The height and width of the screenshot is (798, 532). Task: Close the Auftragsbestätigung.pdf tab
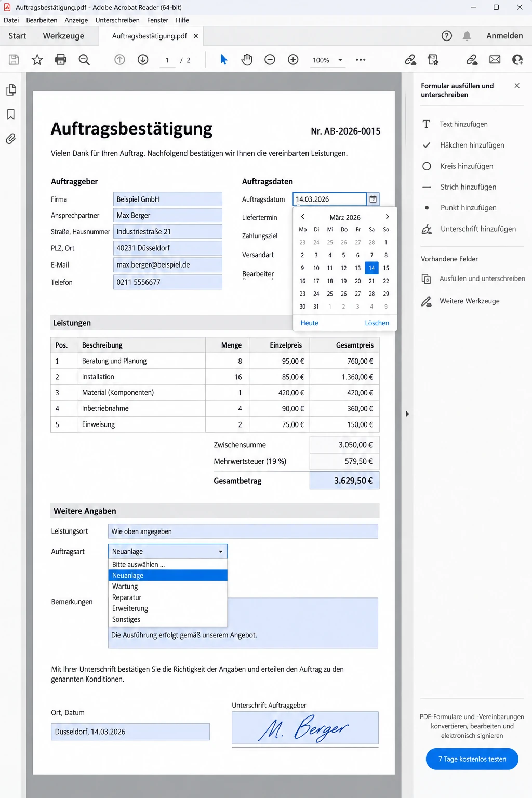pyautogui.click(x=196, y=36)
